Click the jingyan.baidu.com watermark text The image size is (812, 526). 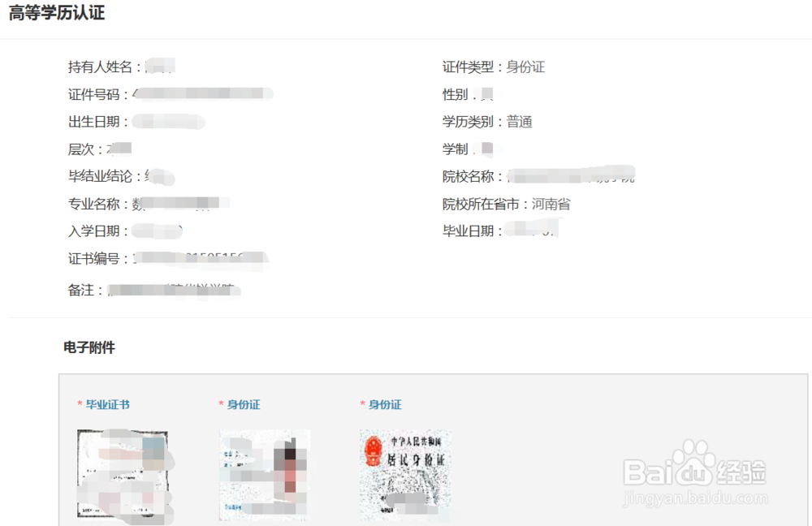[x=696, y=498]
